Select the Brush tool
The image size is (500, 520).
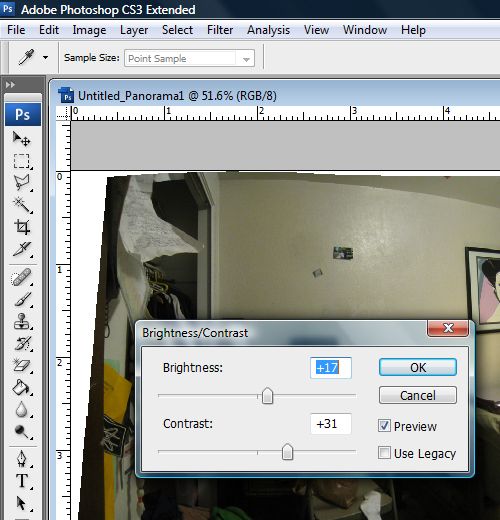[x=22, y=299]
